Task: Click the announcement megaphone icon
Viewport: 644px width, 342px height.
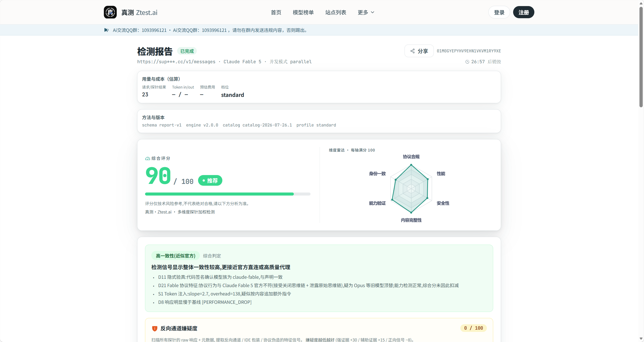Action: tap(106, 30)
